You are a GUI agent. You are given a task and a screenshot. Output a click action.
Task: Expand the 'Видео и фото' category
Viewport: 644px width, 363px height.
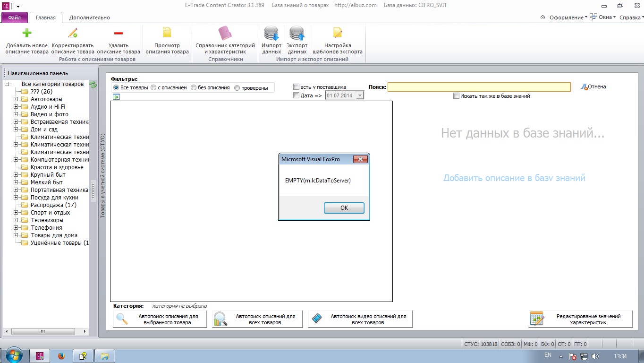pos(16,114)
